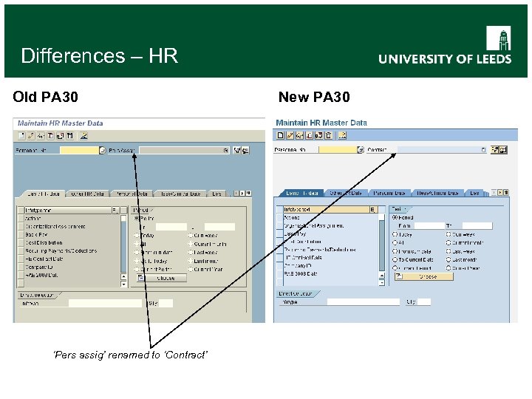Click table settings icon in New PA30 infotype header
The image size is (532, 399).
point(373,209)
